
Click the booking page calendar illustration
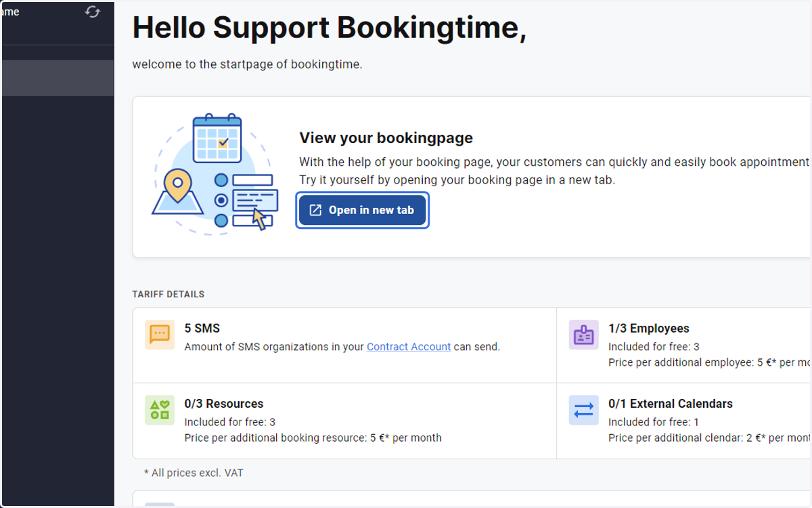pyautogui.click(x=215, y=174)
